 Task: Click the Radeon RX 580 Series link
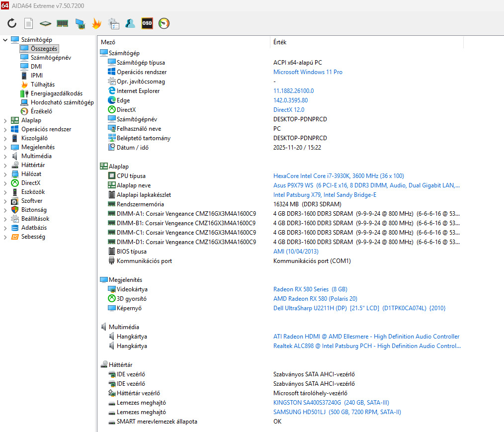click(310, 289)
